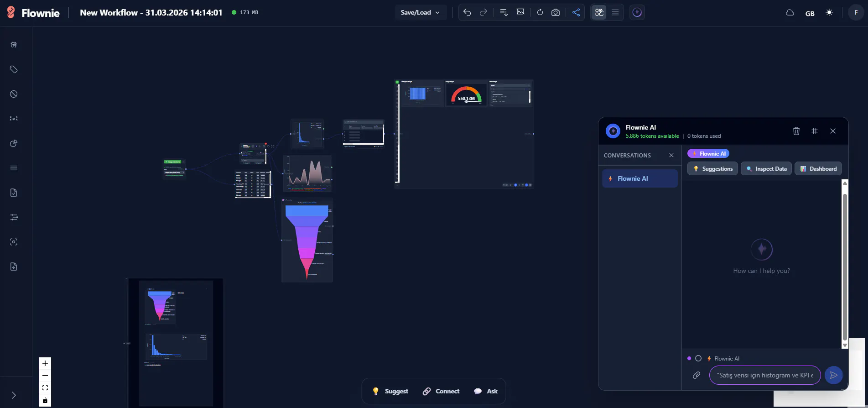The width and height of the screenshot is (868, 408).
Task: Focus the chat message input field
Action: [x=765, y=375]
